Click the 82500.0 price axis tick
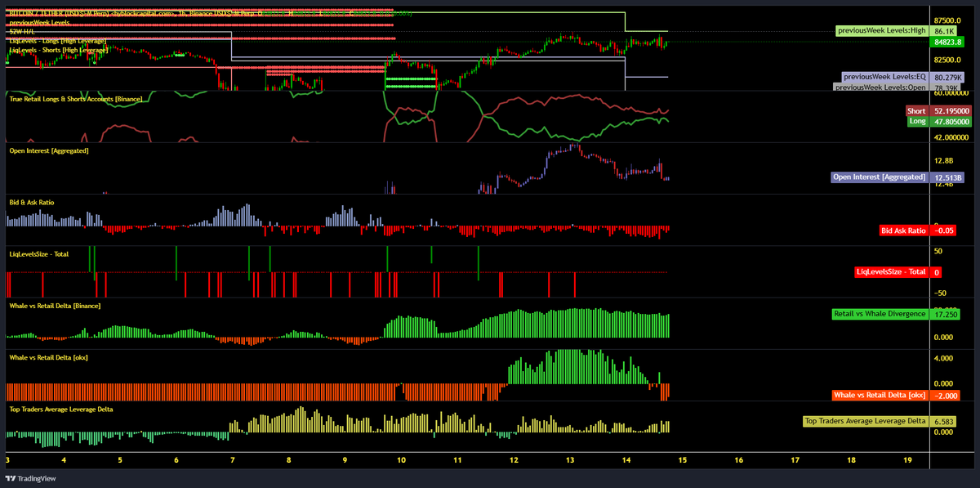Image resolution: width=980 pixels, height=488 pixels. click(948, 60)
